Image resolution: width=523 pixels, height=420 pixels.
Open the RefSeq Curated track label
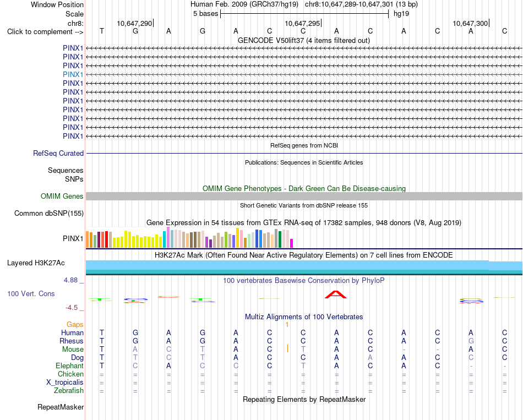tap(58, 153)
